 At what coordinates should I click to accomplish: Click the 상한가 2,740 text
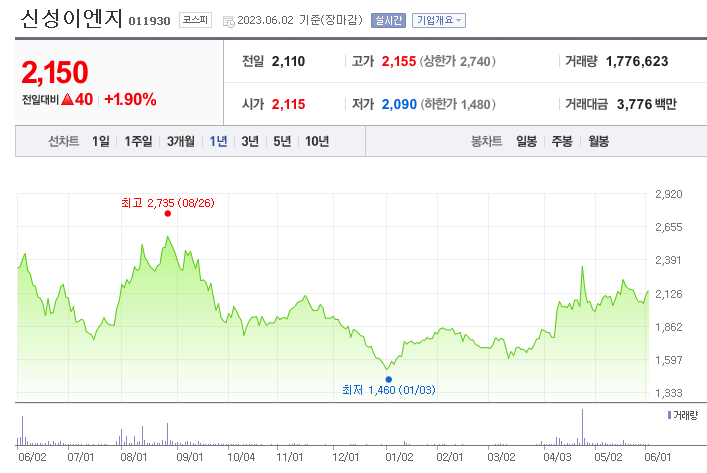[x=458, y=61]
